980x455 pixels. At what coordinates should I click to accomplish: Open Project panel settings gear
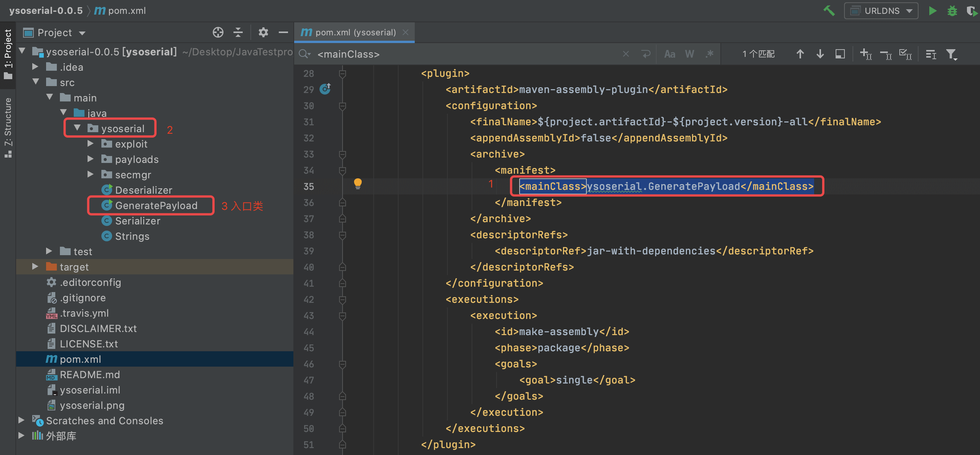click(263, 33)
